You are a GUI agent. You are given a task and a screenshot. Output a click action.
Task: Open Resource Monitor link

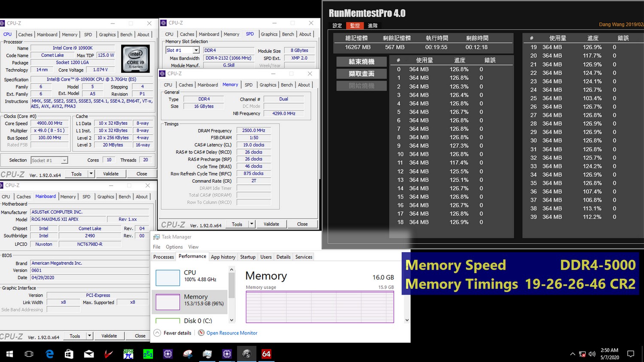[232, 333]
